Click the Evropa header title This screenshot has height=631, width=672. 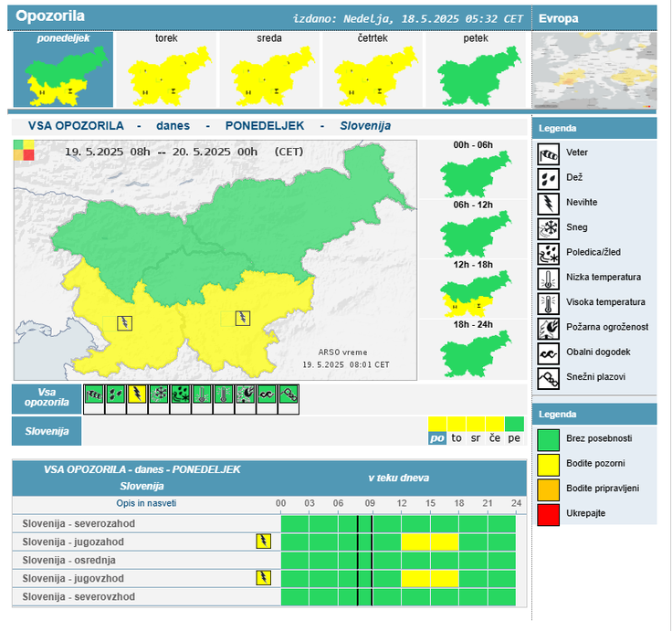559,18
